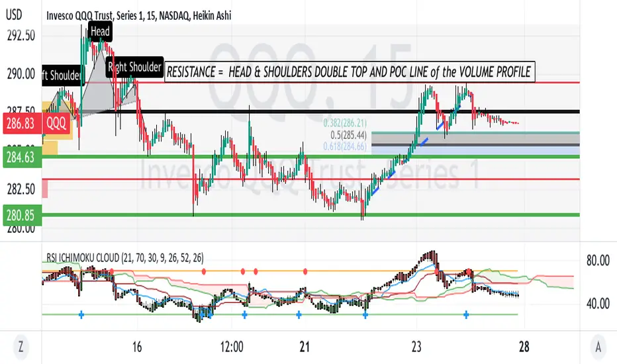Click the 0.618(284.66) Fibonacci level label
Screen dimensions: 617x364
pyautogui.click(x=345, y=147)
